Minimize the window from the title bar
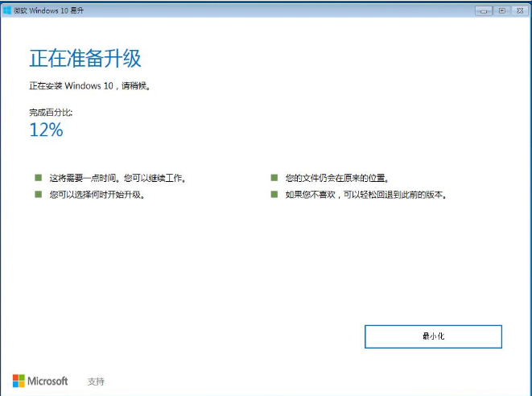 [x=484, y=10]
